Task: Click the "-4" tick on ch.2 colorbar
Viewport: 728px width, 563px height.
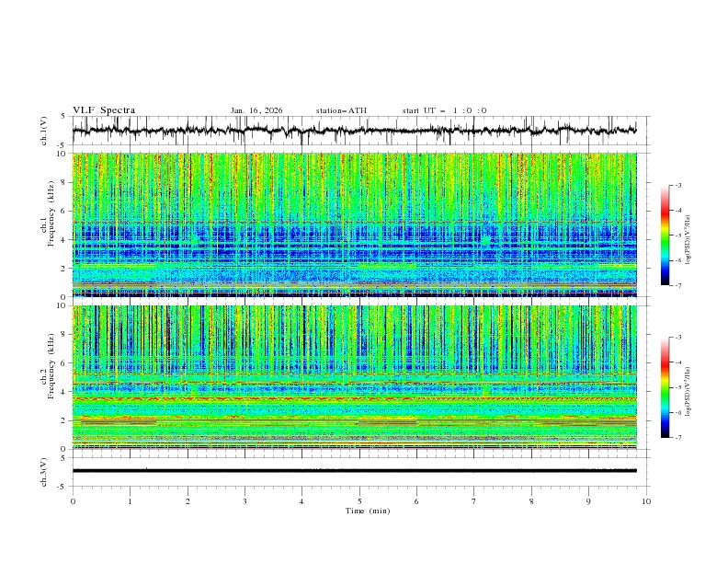Action: coord(677,362)
